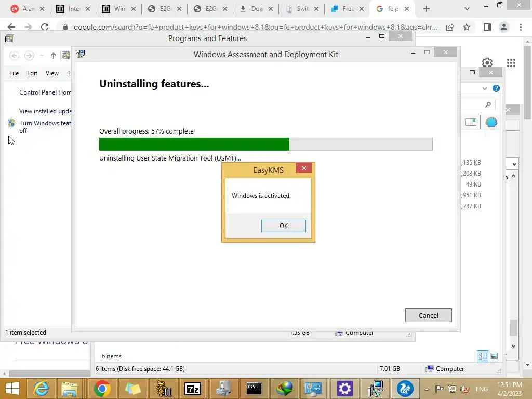
Task: Click the Action Center flag icon
Action: point(440,389)
